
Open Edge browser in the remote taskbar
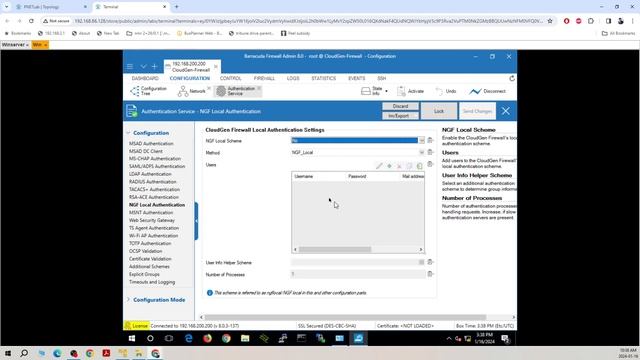(x=189, y=338)
